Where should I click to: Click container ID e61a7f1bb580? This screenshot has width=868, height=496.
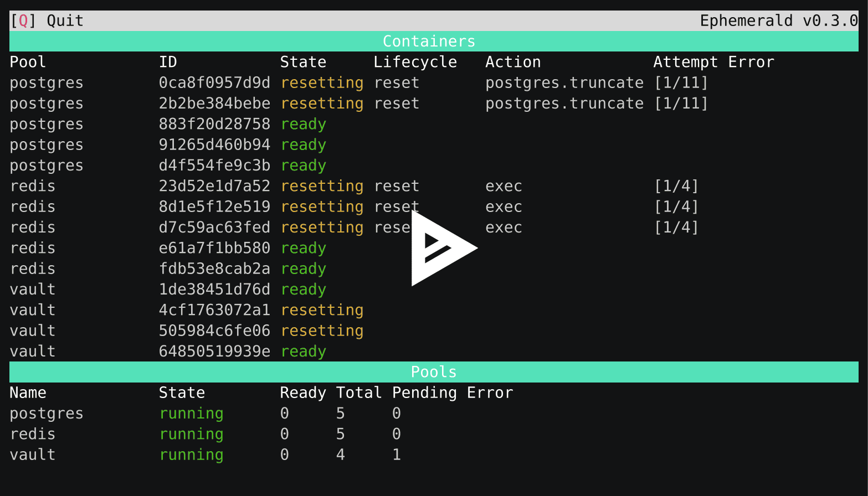click(x=214, y=248)
